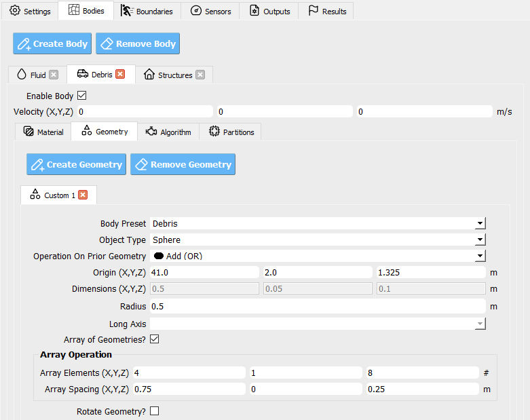Click the pencil icon on Create Body
This screenshot has width=530, height=420.
pos(24,44)
